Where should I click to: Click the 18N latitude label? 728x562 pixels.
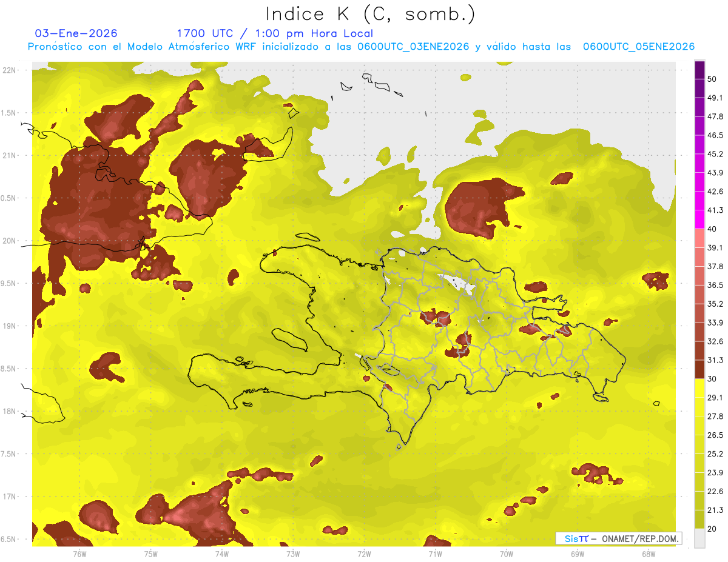pyautogui.click(x=9, y=412)
